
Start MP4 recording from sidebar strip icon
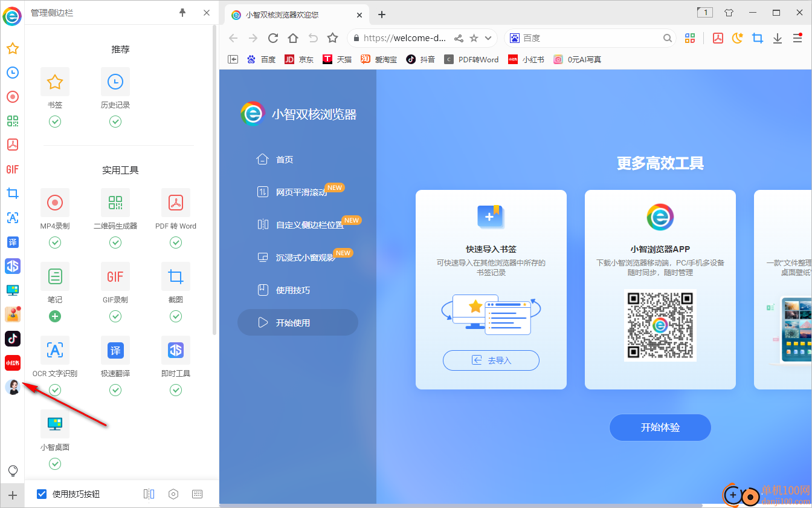[x=12, y=97]
